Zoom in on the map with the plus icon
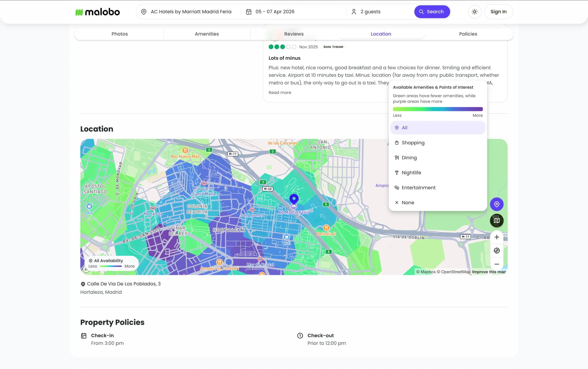 pyautogui.click(x=497, y=237)
